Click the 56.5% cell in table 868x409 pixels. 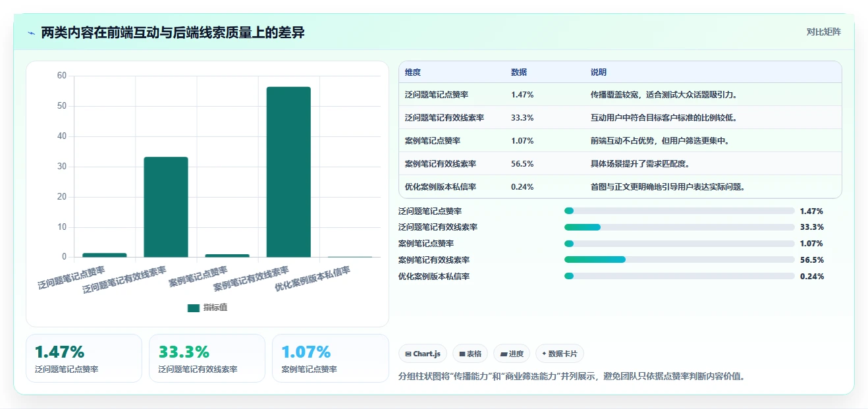522,163
